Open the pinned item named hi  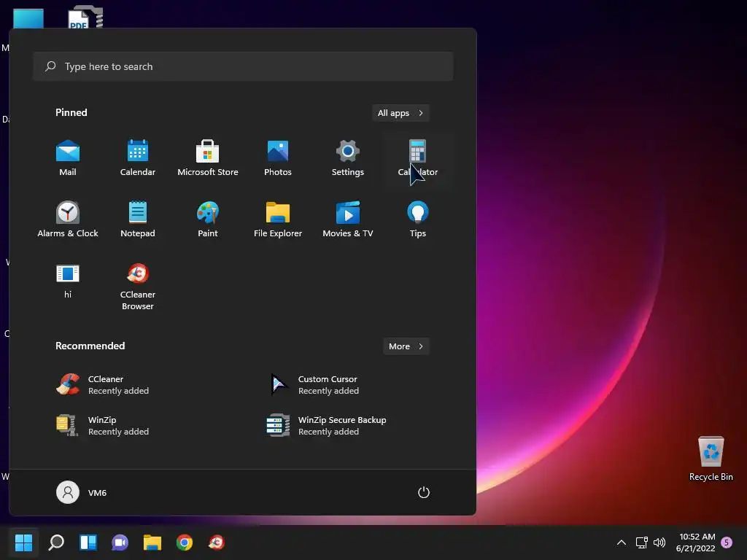click(68, 281)
